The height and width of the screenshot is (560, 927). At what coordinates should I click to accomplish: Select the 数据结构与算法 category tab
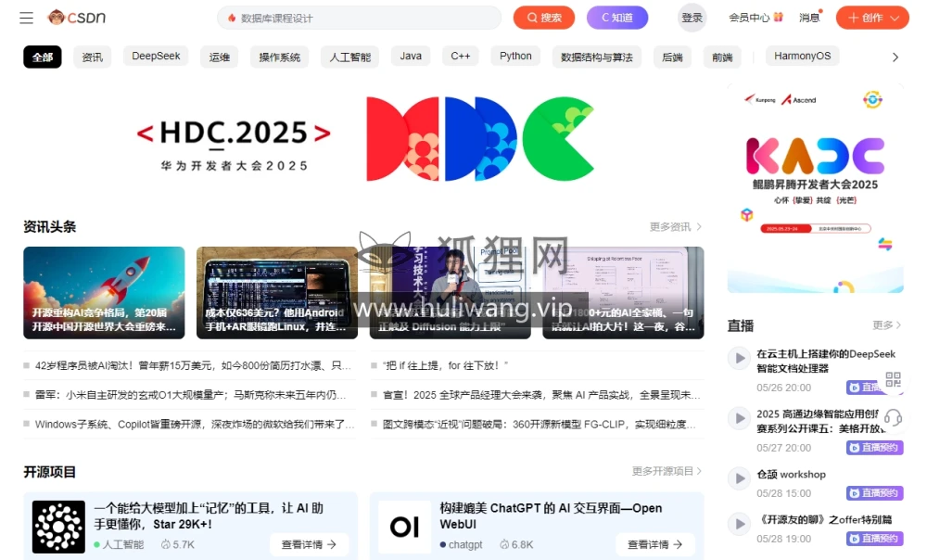596,57
